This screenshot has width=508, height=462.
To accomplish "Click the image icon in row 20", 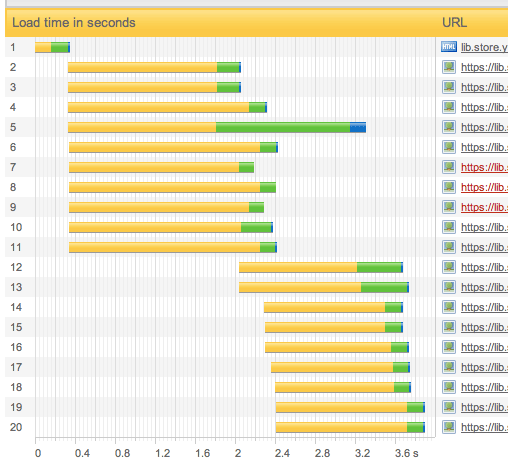I will [x=449, y=427].
